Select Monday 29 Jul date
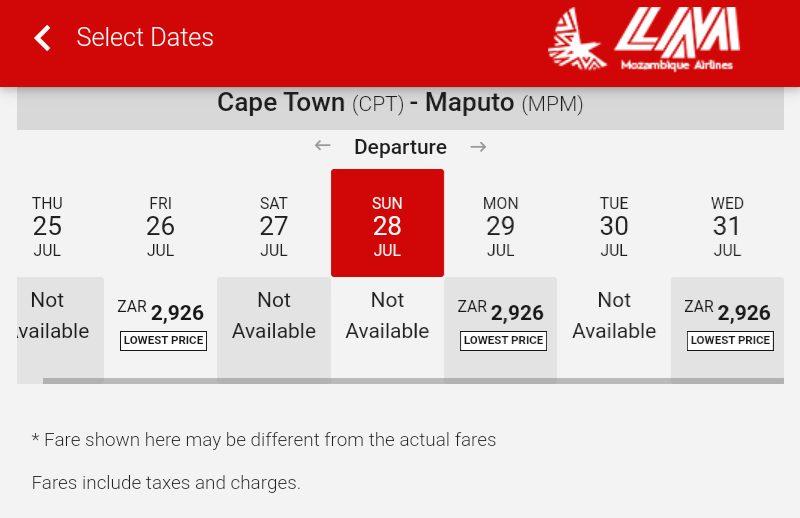Image resolution: width=800 pixels, height=518 pixels. (x=501, y=226)
